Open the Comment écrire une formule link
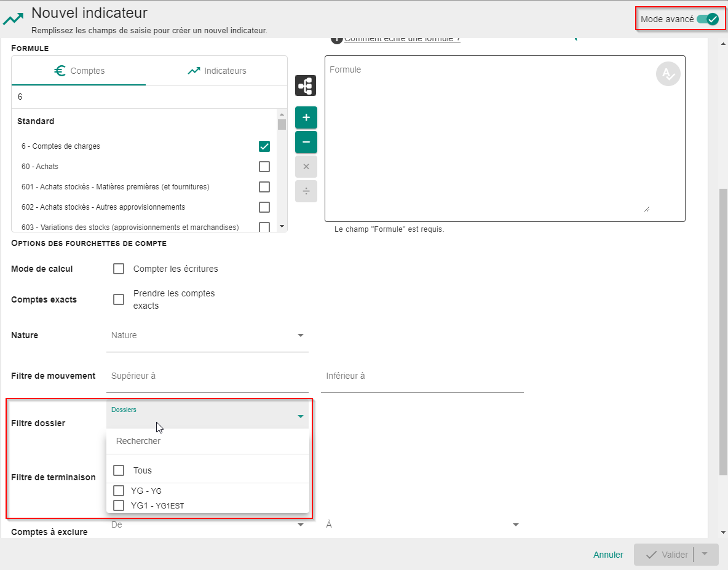 coord(402,39)
